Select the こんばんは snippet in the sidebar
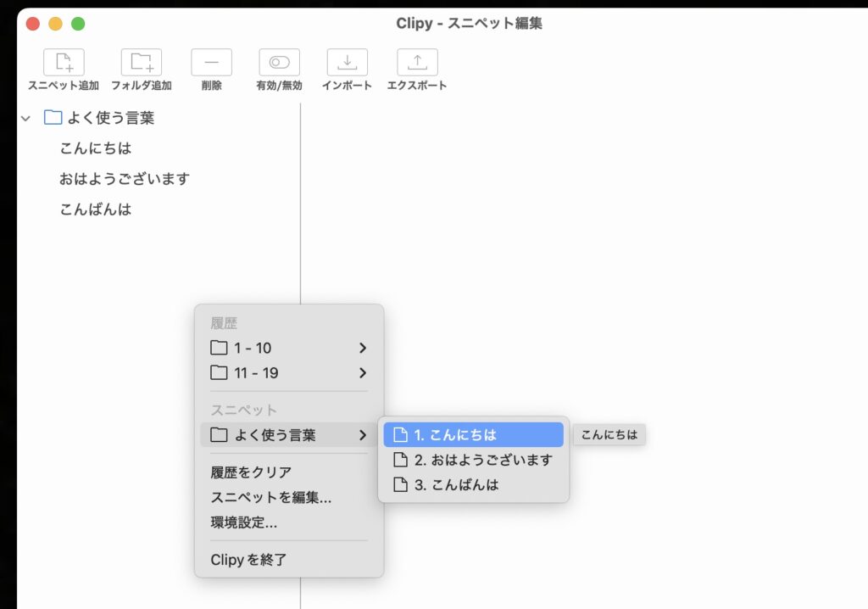This screenshot has width=868, height=609. pos(96,210)
